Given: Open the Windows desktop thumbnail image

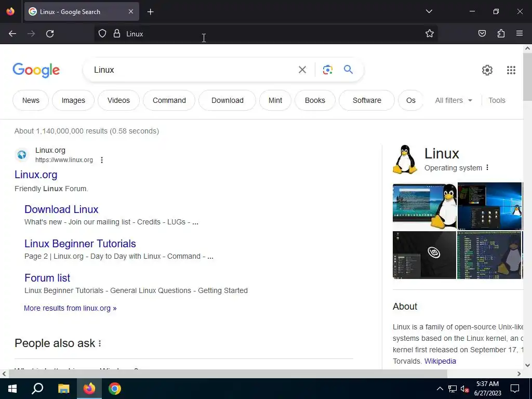Looking at the screenshot, I should click(x=489, y=206).
